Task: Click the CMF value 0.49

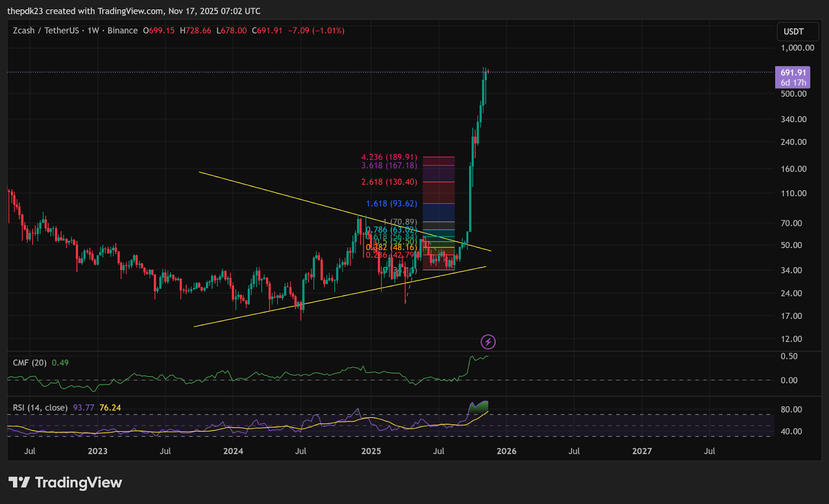Action: (x=60, y=363)
